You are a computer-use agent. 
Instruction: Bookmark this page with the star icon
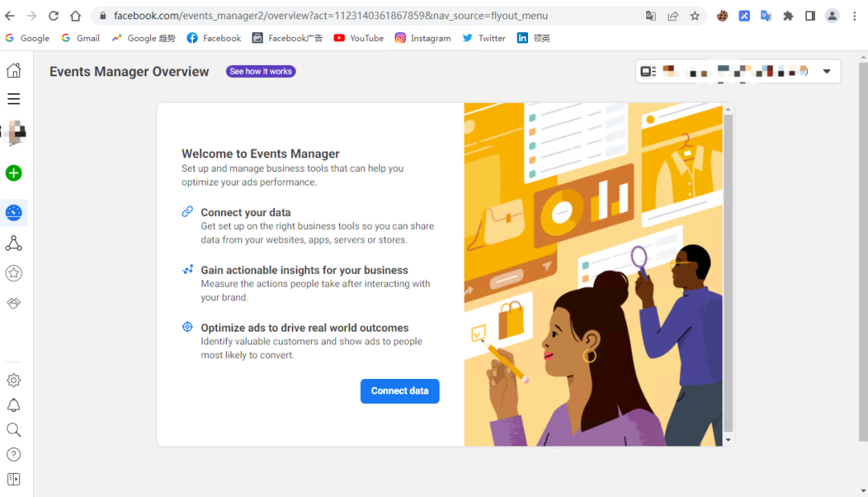[694, 16]
